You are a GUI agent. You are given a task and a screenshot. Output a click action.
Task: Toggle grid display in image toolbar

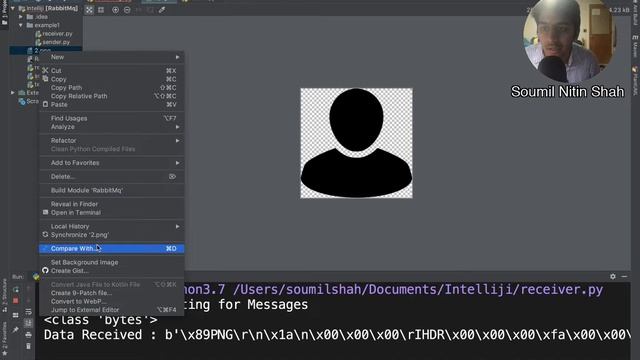point(101,10)
